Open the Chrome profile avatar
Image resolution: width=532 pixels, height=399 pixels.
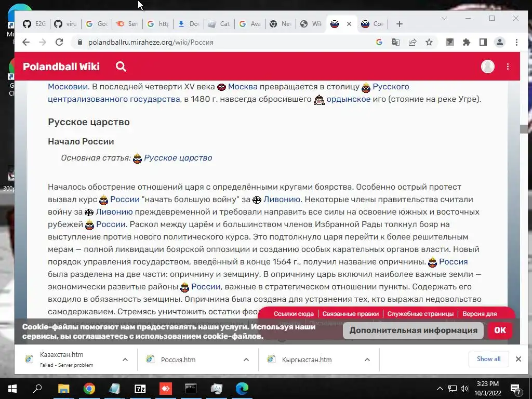[x=500, y=42]
